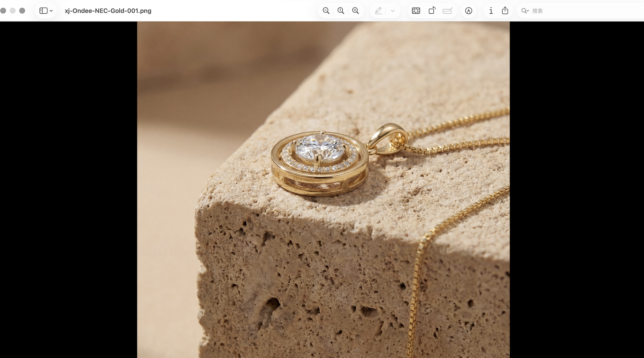Click the red close window button
Screen dimensions: 644x358
[x=3, y=11]
